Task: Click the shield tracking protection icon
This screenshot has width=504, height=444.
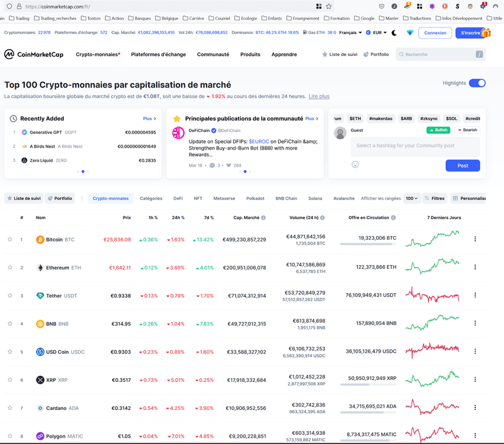Action: click(x=9, y=7)
